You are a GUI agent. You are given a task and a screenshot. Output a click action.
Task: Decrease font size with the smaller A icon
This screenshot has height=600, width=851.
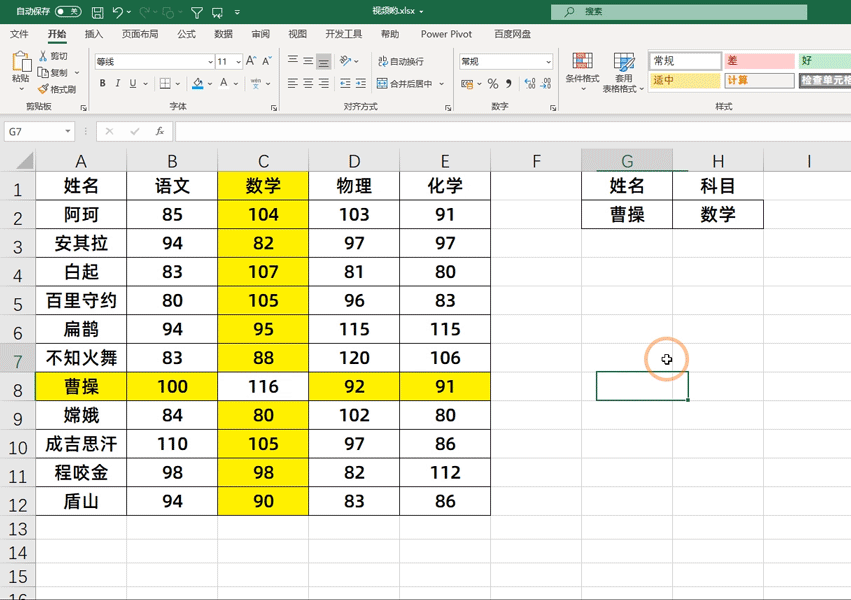pyautogui.click(x=266, y=61)
